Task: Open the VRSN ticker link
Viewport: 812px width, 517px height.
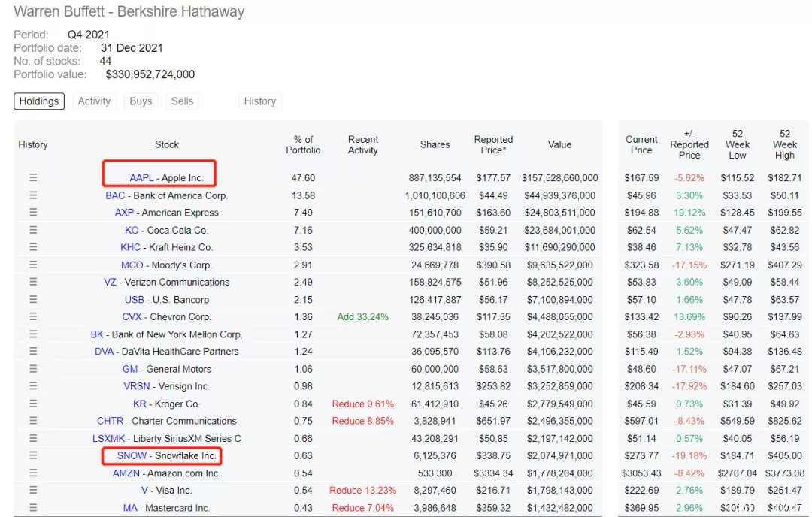Action: click(137, 386)
